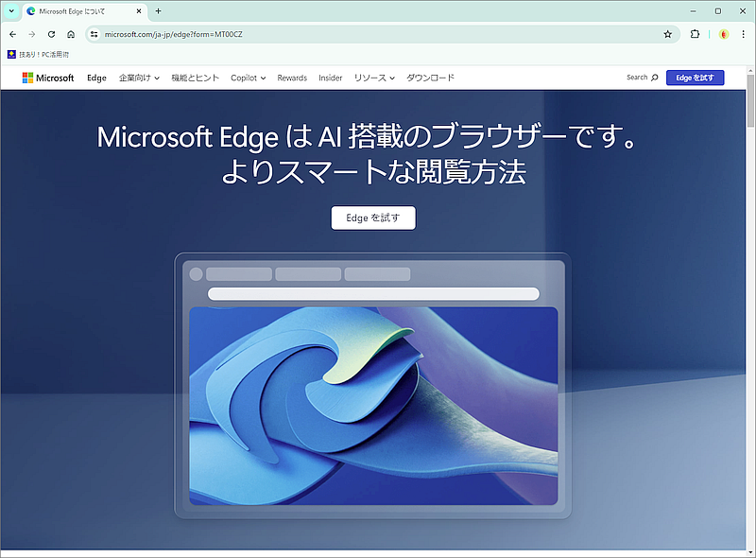Go home using the house icon

[x=71, y=34]
